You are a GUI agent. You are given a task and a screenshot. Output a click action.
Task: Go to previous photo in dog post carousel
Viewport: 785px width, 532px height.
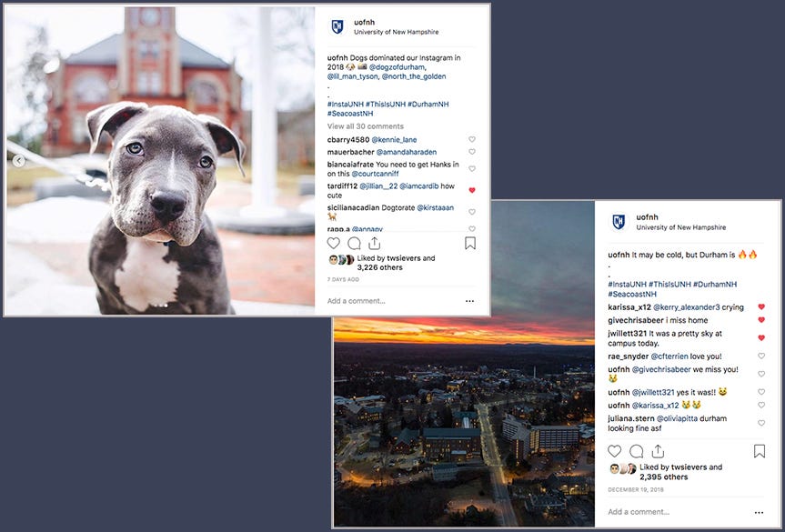[18, 161]
